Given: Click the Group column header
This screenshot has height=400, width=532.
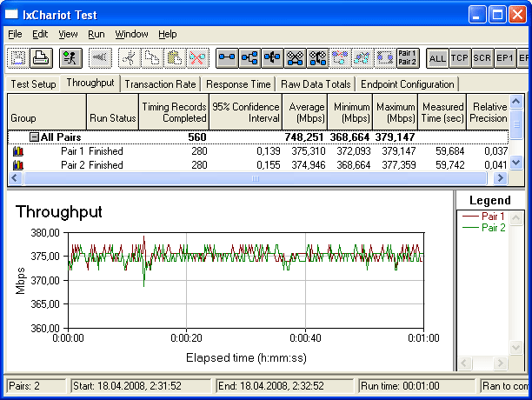Looking at the screenshot, I should (x=47, y=112).
